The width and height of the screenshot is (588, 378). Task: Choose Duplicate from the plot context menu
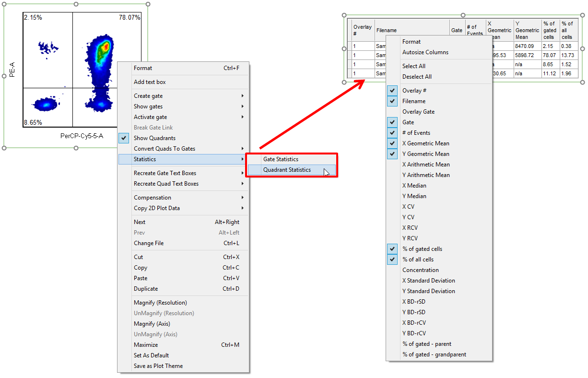pyautogui.click(x=146, y=289)
